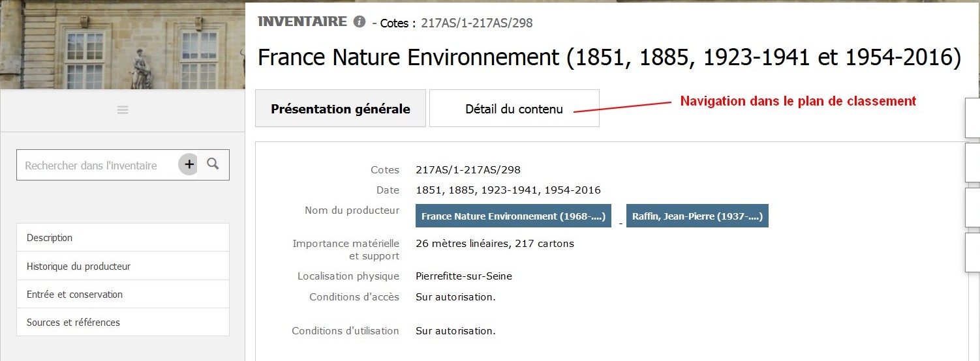Select Sources et références entry
The height and width of the screenshot is (361, 980).
123,322
